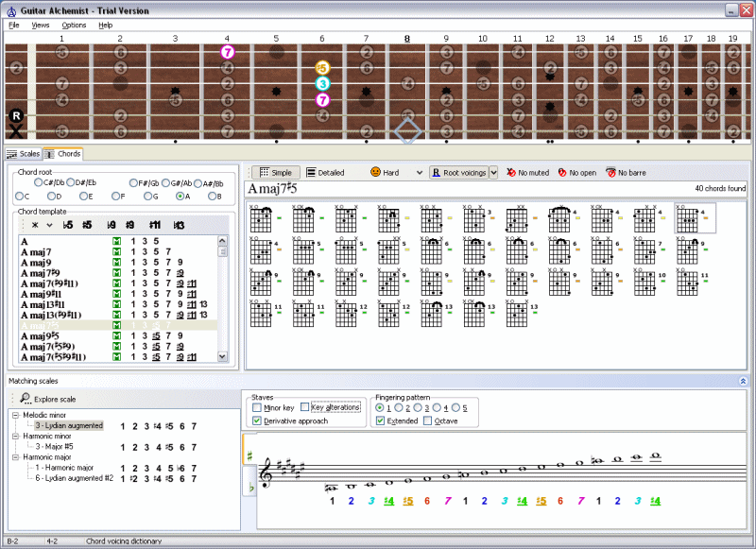
Task: Enable the Minor key checkbox
Action: [x=257, y=407]
